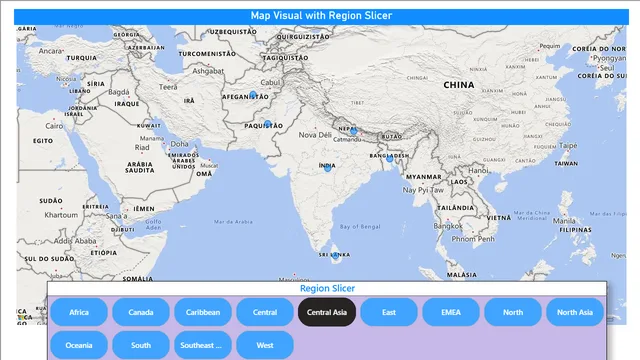Click the Pakistan map data bubble
The height and width of the screenshot is (360, 640).
point(267,124)
